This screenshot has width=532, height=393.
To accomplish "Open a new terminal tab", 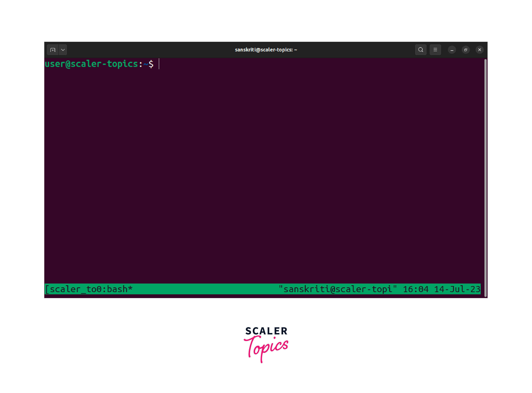I will coord(53,50).
